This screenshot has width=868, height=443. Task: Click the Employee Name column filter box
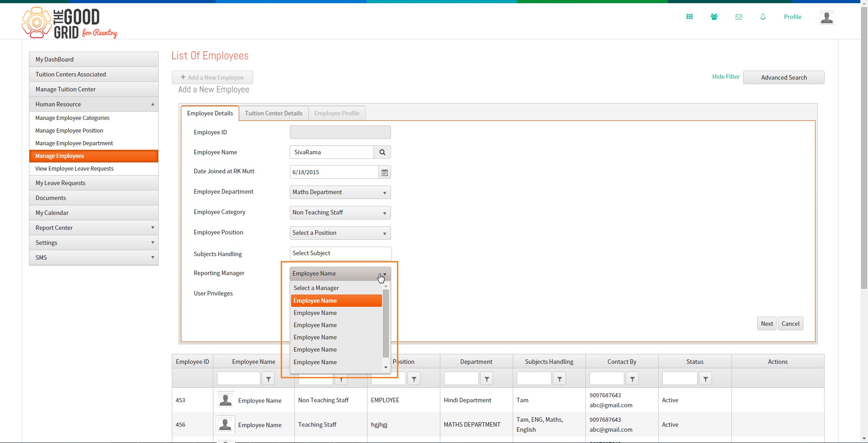tap(239, 379)
